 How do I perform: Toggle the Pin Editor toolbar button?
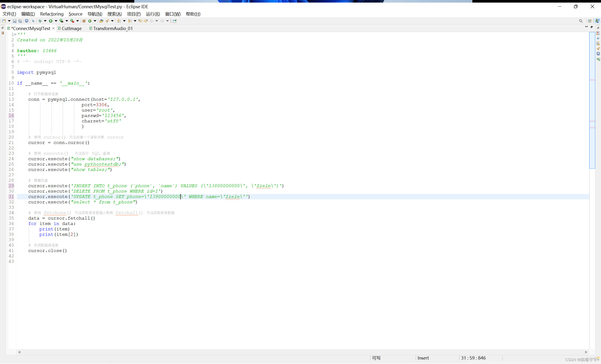175,21
